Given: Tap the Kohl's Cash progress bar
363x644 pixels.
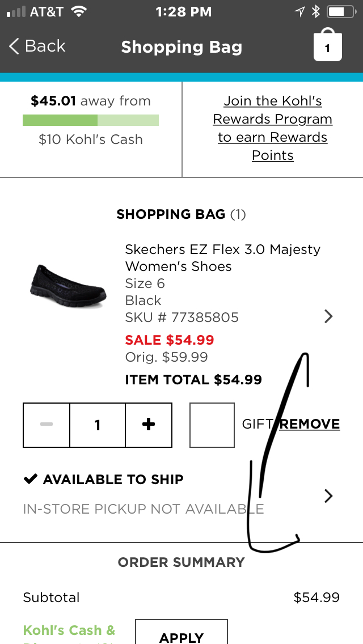Looking at the screenshot, I should point(91,120).
